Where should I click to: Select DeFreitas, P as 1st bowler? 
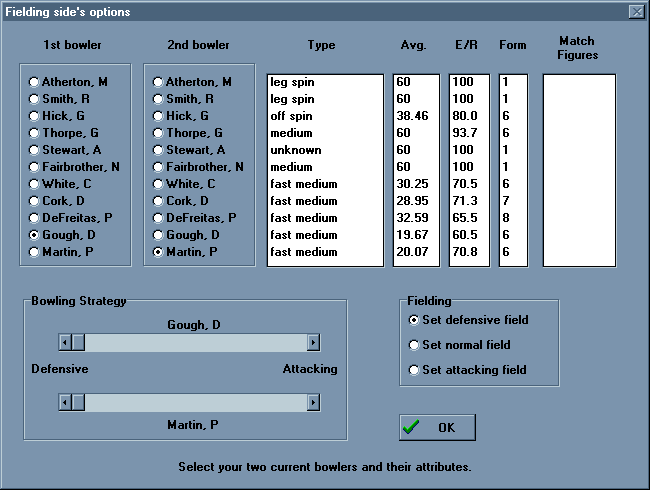35,218
